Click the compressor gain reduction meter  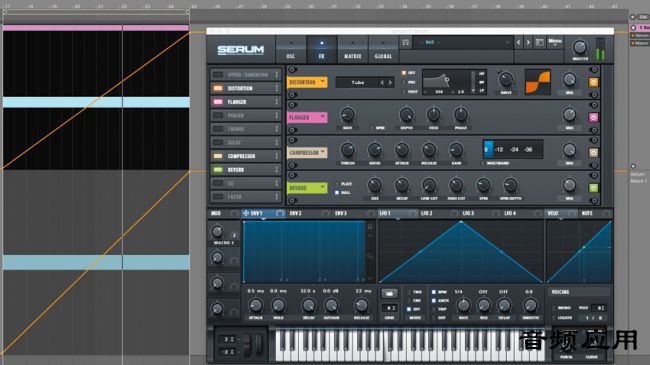[x=513, y=150]
